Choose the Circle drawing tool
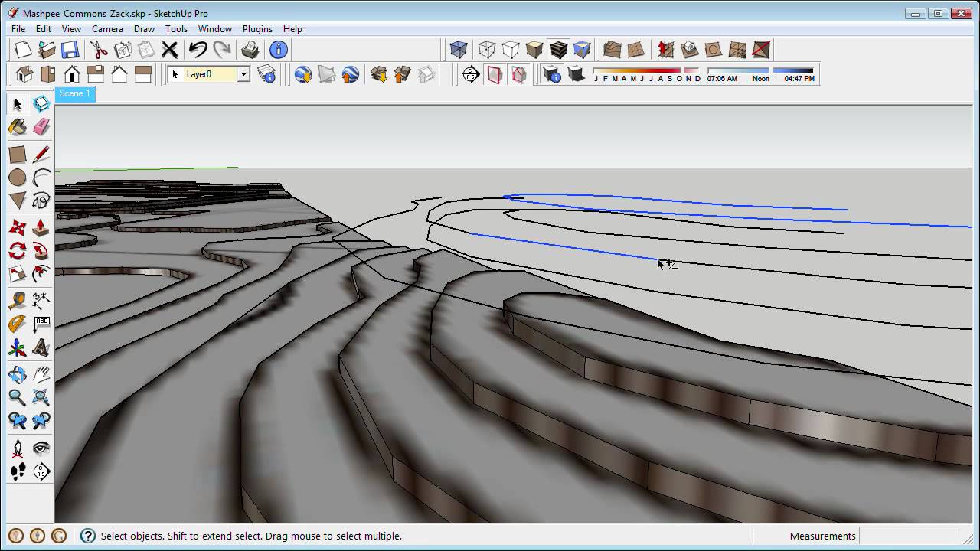This screenshot has height=551, width=980. (18, 178)
